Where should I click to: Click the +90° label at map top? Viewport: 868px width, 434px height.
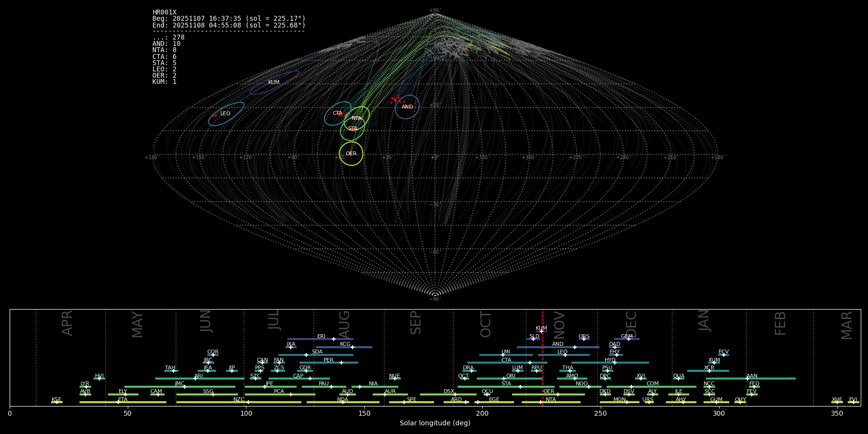(435, 11)
